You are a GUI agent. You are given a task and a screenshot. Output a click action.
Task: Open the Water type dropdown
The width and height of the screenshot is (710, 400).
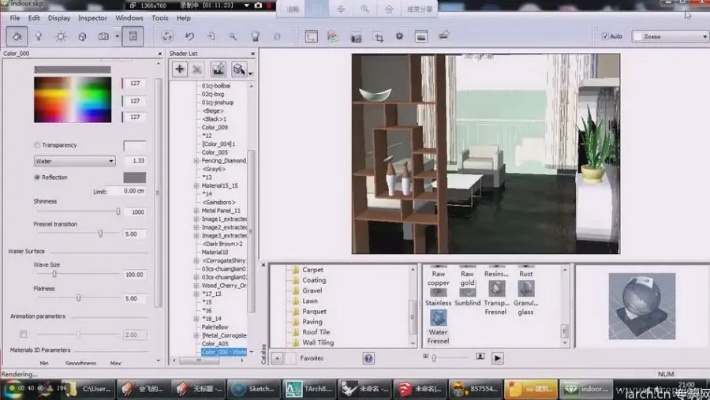tap(75, 160)
